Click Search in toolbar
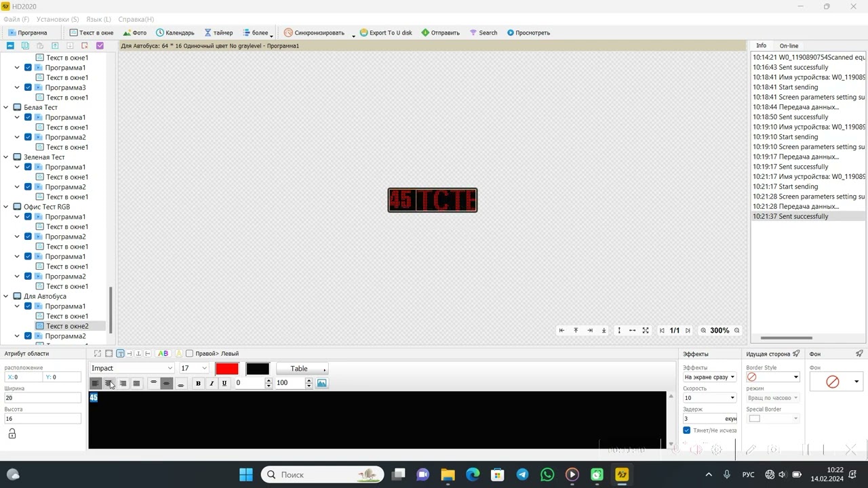This screenshot has width=868, height=488. [484, 33]
